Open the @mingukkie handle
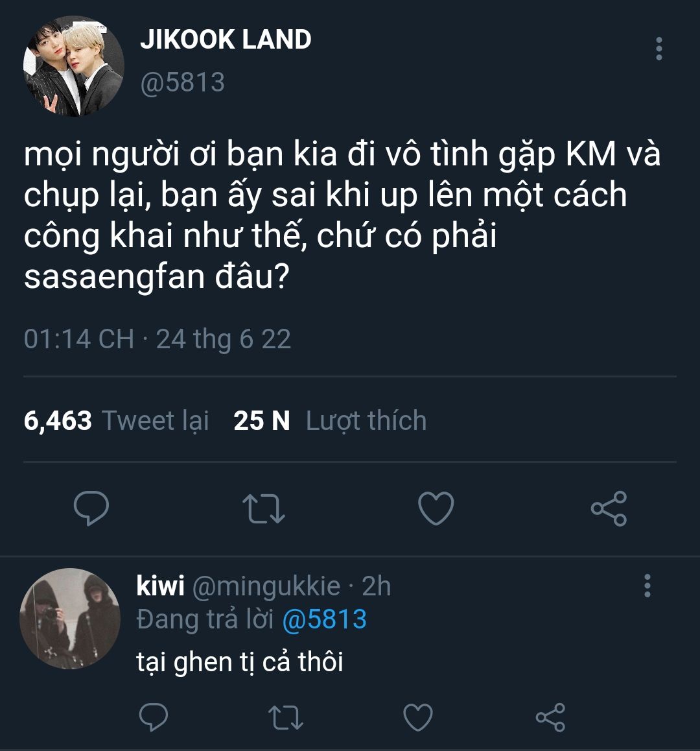 pyautogui.click(x=266, y=586)
